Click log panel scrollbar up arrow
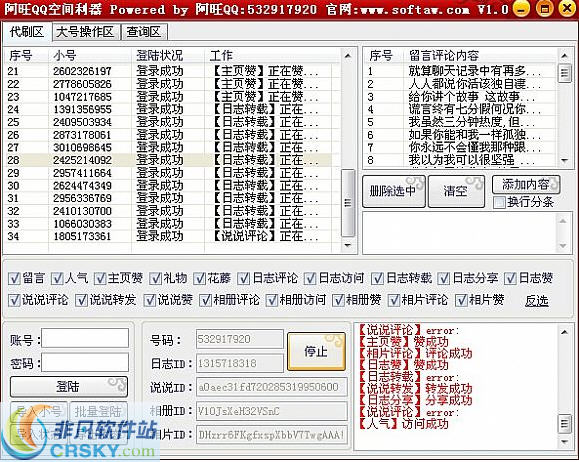This screenshot has height=462, width=579. tap(564, 332)
